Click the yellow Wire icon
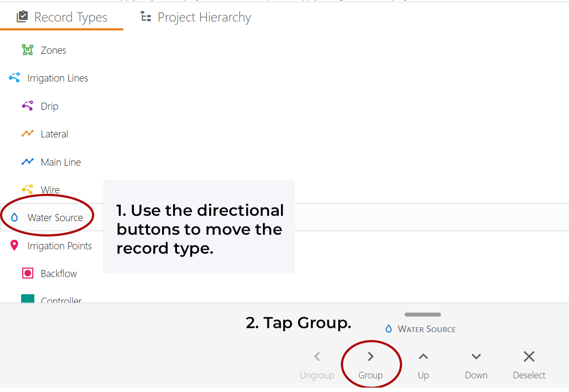Image resolution: width=569 pixels, height=392 pixels. coord(28,189)
